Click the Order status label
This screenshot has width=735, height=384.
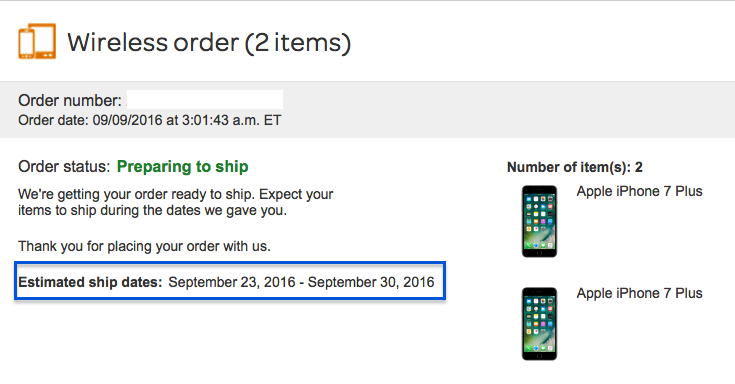click(64, 166)
